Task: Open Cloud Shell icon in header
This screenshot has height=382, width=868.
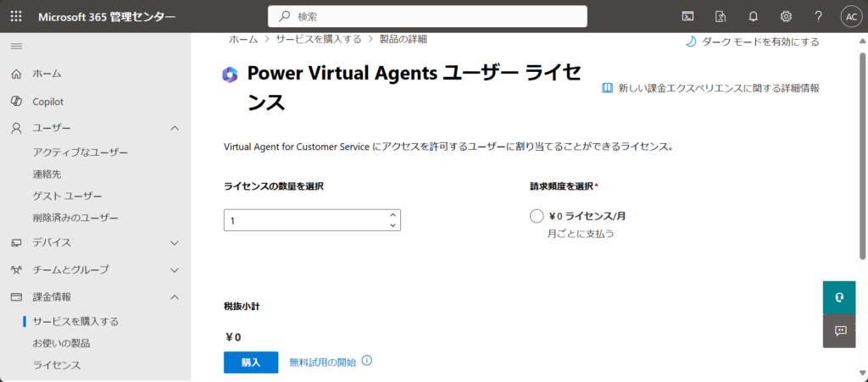Action: tap(687, 17)
